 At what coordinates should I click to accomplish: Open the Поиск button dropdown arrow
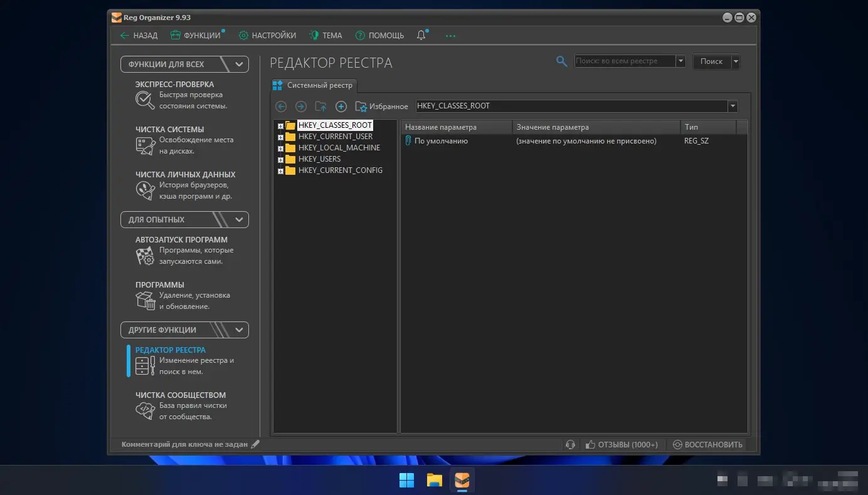(736, 61)
